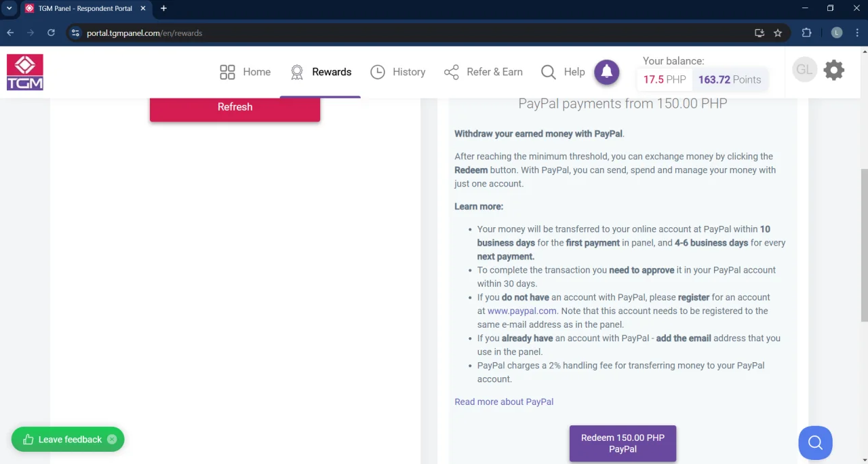The width and height of the screenshot is (868, 464).
Task: Click the History clock icon
Action: click(378, 72)
